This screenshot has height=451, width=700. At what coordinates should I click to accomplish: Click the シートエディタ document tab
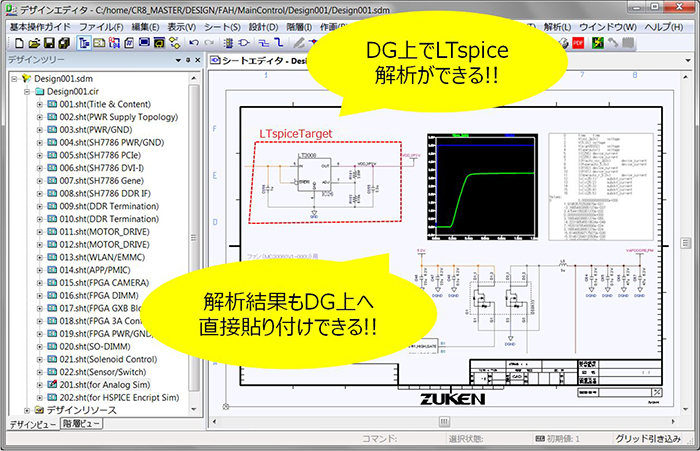[258, 60]
